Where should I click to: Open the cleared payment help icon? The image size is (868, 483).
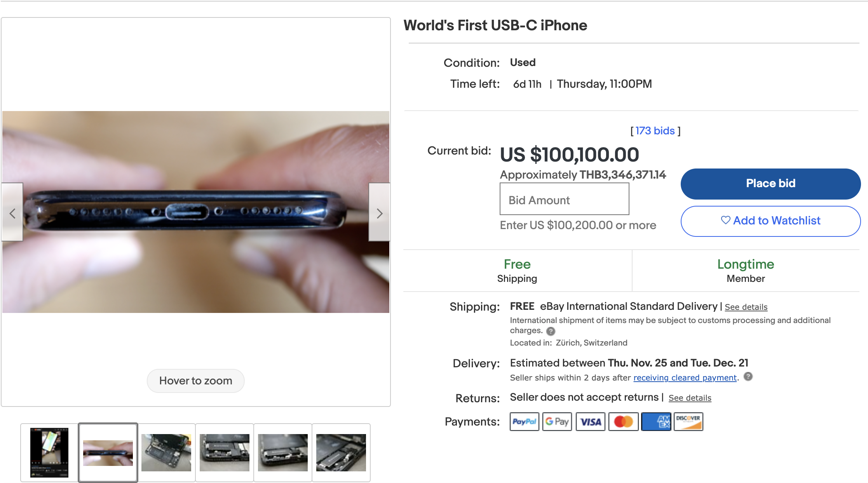[x=748, y=377]
